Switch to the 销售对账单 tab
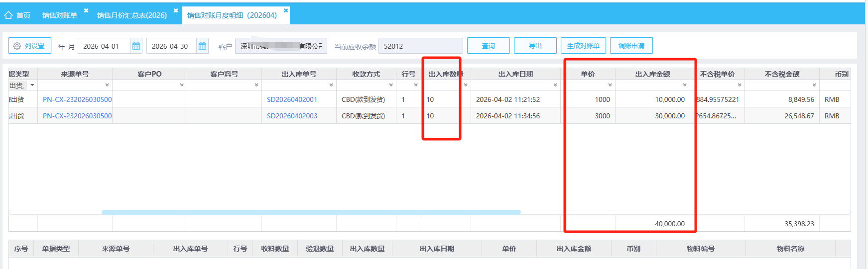 pos(60,15)
